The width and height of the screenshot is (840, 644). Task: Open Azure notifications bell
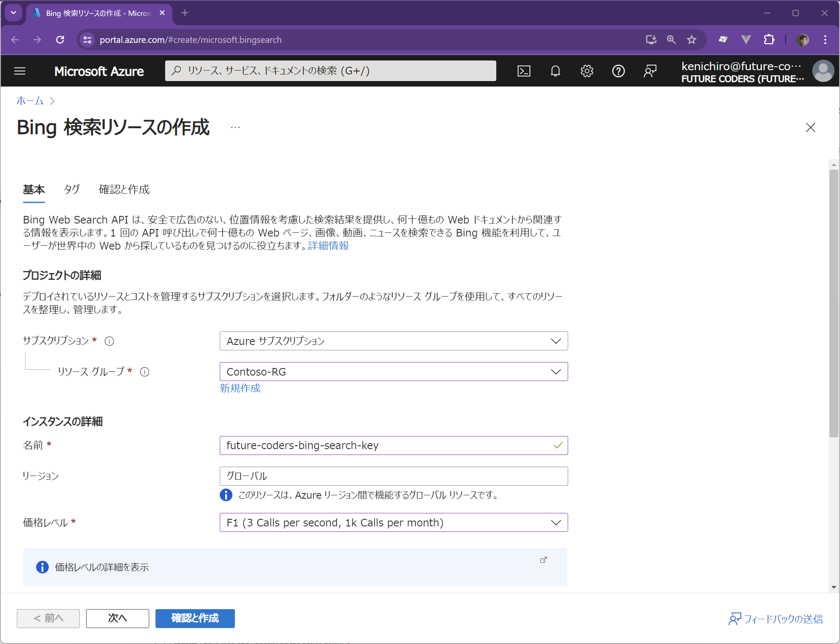coord(555,71)
